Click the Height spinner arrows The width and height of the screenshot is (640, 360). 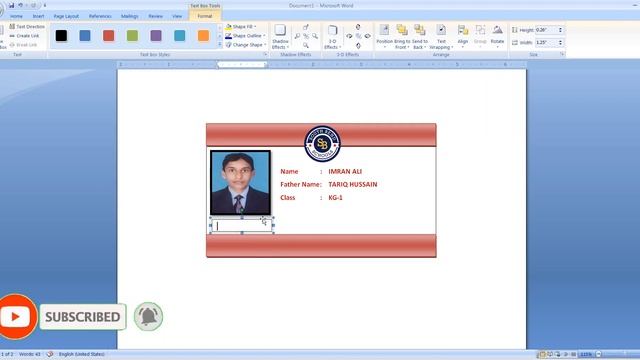[x=560, y=30]
